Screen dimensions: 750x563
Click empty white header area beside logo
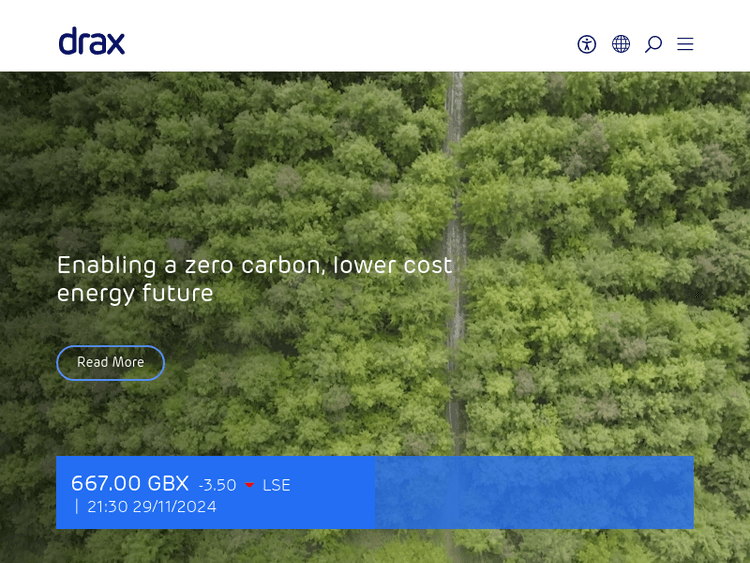pyautogui.click(x=350, y=40)
